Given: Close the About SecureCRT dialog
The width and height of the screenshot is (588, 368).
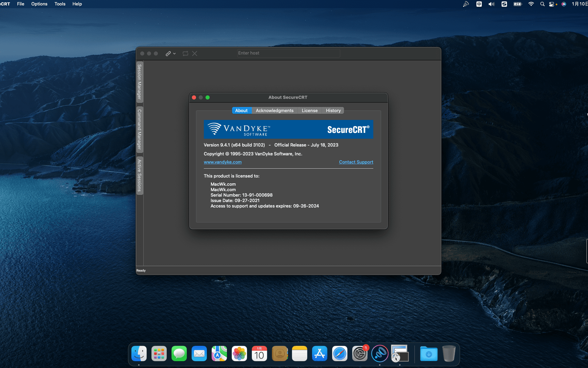Looking at the screenshot, I should click(x=194, y=97).
